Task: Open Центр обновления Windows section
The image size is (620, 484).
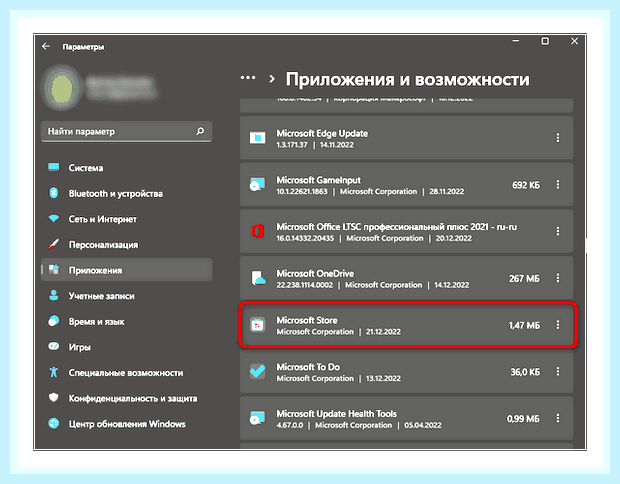Action: click(x=127, y=424)
